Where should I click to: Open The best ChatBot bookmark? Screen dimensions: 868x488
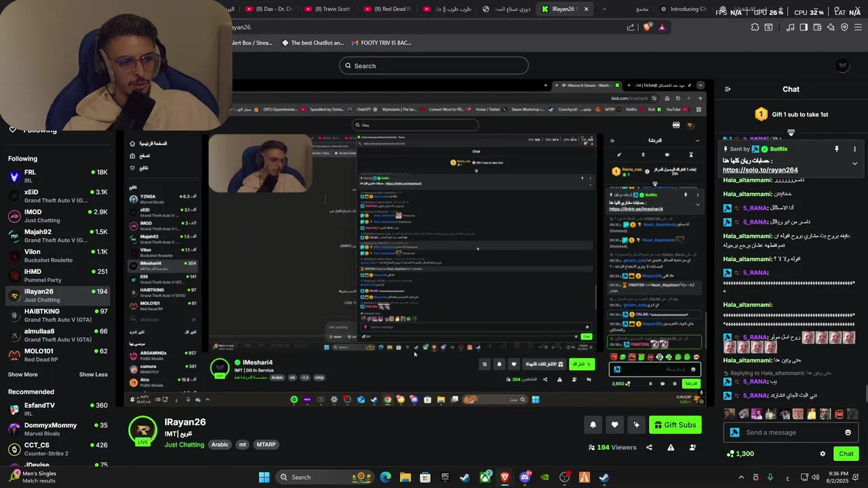[312, 43]
